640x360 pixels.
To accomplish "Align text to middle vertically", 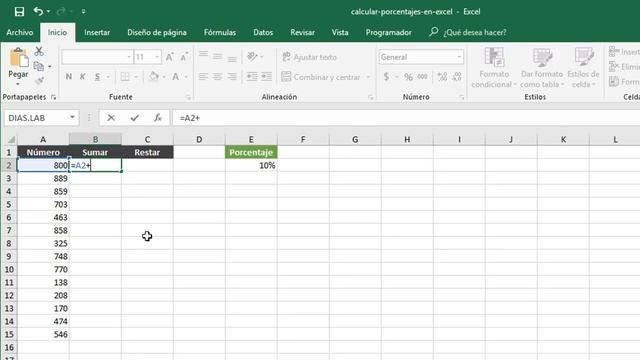I will coord(218,56).
